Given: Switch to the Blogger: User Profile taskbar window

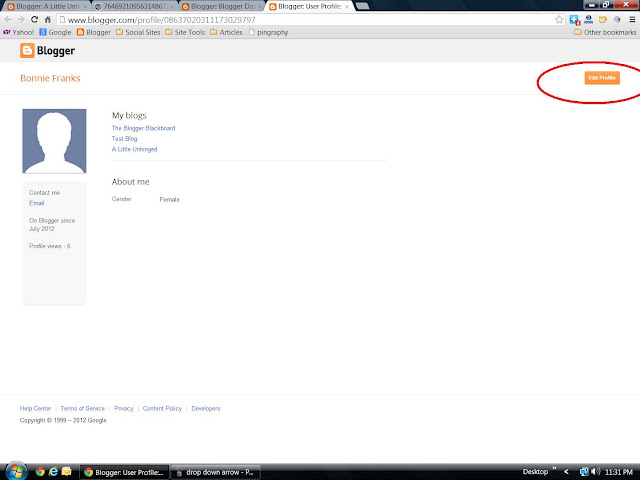Looking at the screenshot, I should click(x=124, y=472).
